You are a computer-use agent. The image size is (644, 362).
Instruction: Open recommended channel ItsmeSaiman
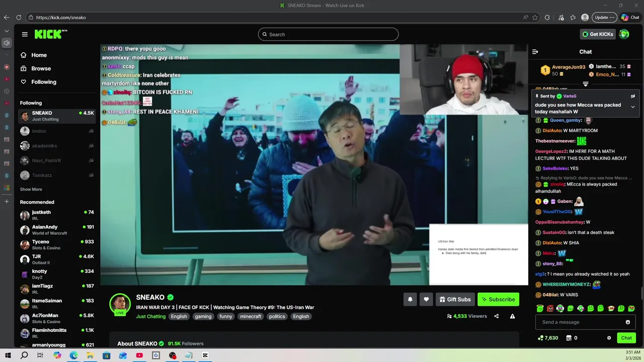[57, 304]
